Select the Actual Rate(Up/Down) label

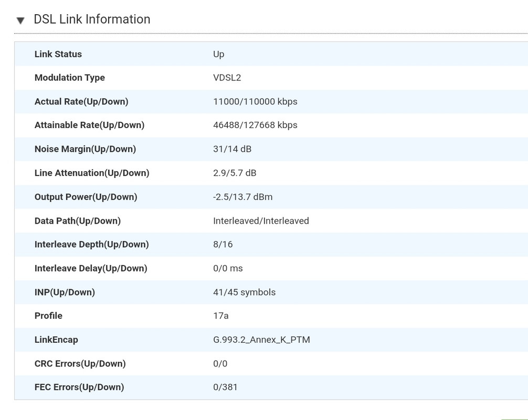(81, 102)
